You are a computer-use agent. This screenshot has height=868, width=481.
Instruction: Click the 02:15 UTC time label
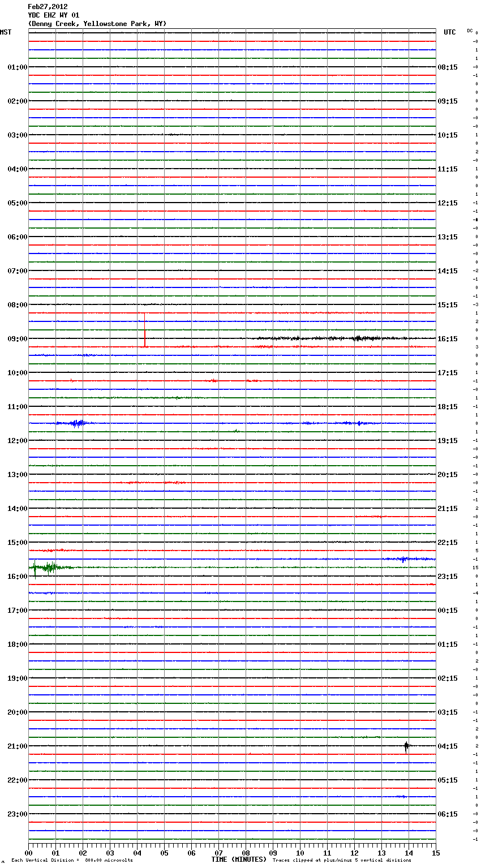448,678
